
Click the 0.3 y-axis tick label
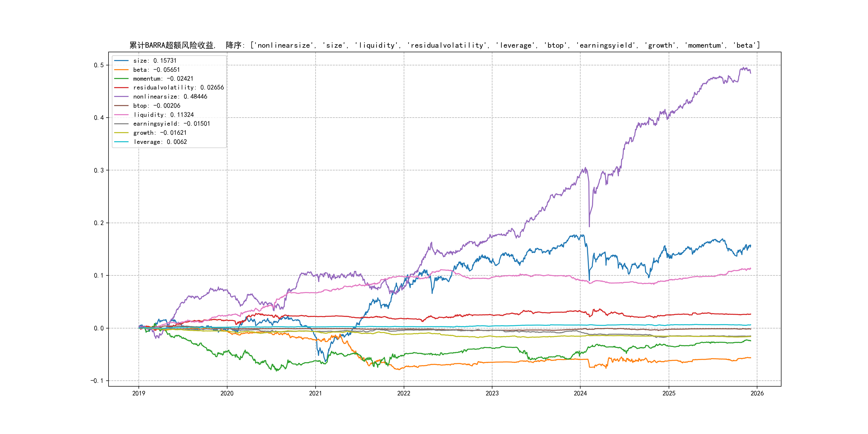99,170
